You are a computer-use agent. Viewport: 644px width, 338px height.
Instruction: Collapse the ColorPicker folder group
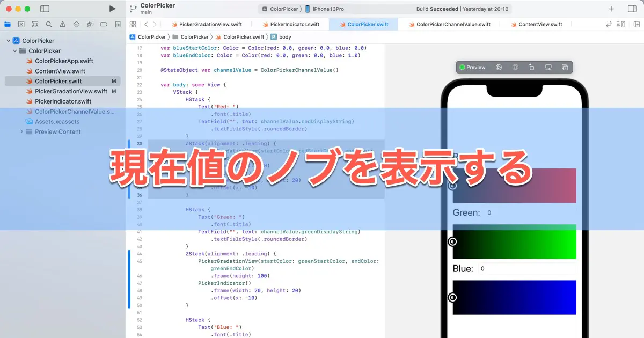pyautogui.click(x=14, y=51)
